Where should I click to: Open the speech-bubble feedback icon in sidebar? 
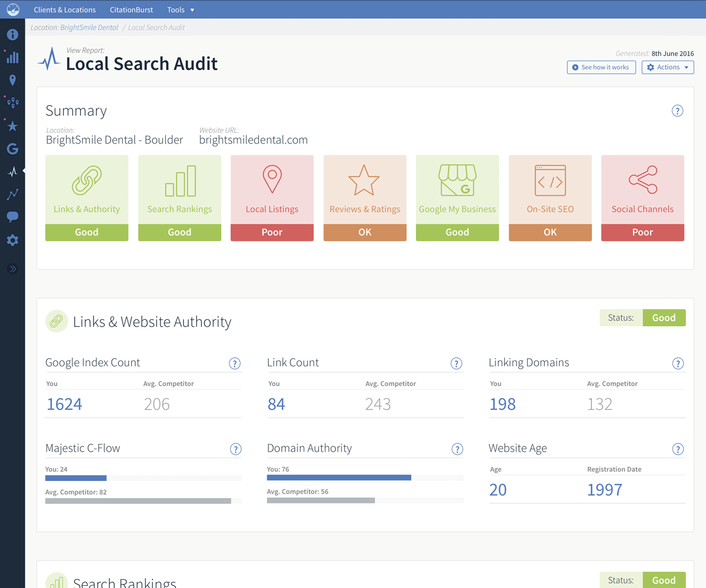[x=12, y=217]
